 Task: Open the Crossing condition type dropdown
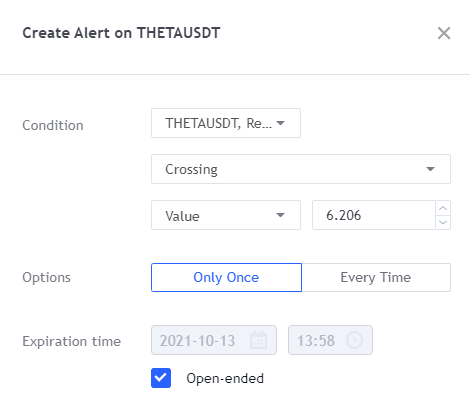click(301, 169)
